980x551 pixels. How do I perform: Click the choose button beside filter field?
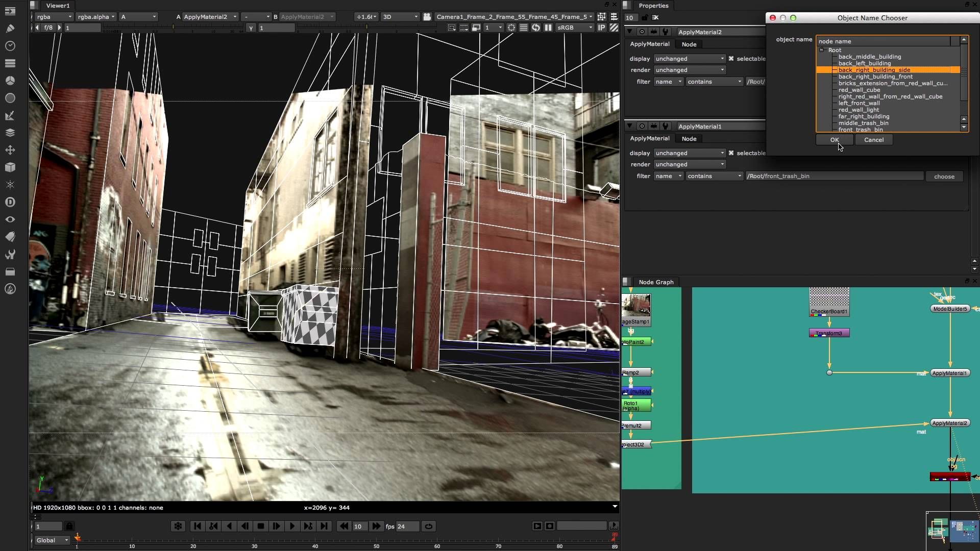[944, 177]
